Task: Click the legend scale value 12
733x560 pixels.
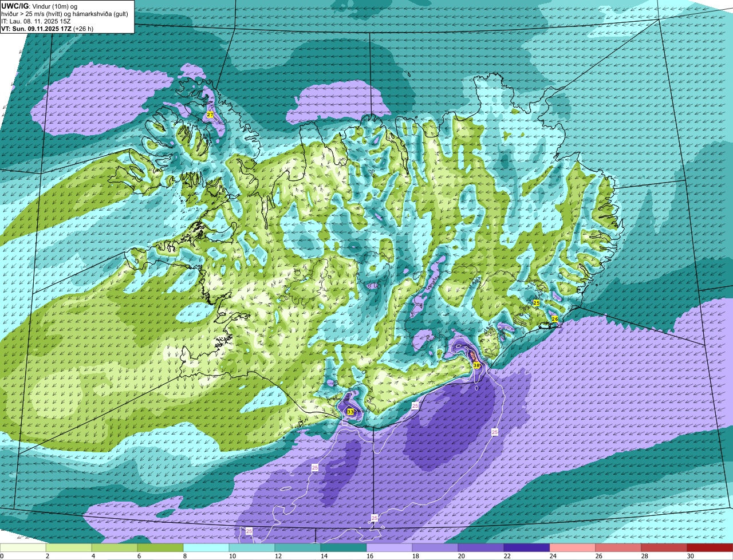Action: [x=278, y=556]
